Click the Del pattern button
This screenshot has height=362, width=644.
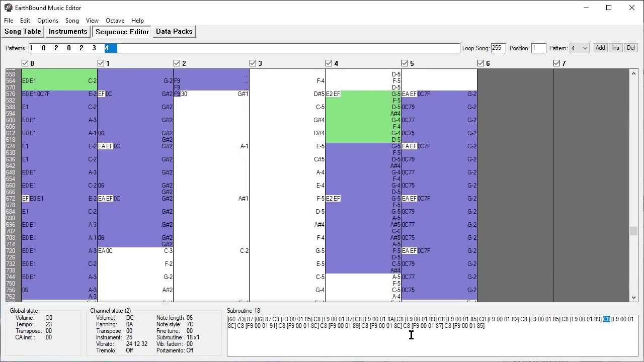click(631, 48)
